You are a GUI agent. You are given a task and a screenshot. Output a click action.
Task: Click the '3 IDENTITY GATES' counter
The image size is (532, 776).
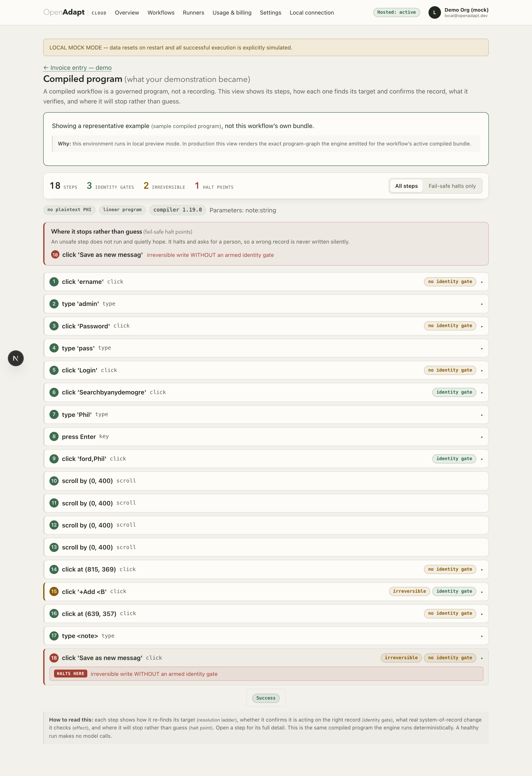[110, 186]
